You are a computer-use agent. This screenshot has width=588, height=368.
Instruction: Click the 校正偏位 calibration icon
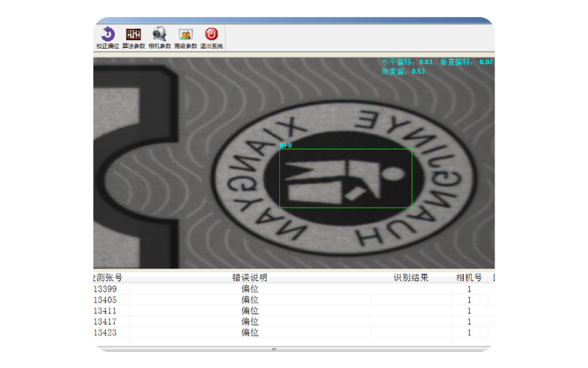click(107, 35)
